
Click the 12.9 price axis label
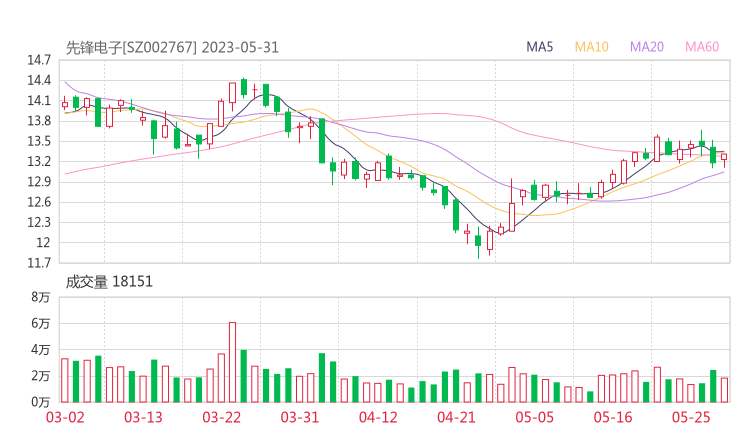click(39, 182)
